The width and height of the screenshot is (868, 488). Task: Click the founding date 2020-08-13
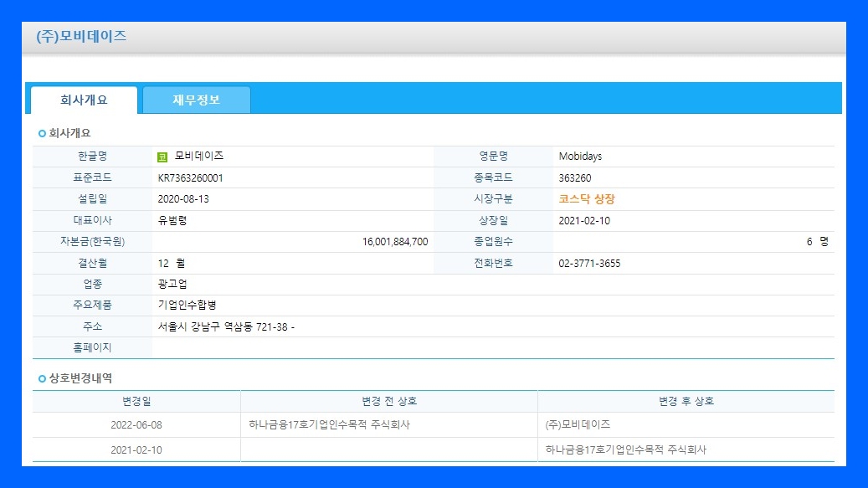coord(183,199)
